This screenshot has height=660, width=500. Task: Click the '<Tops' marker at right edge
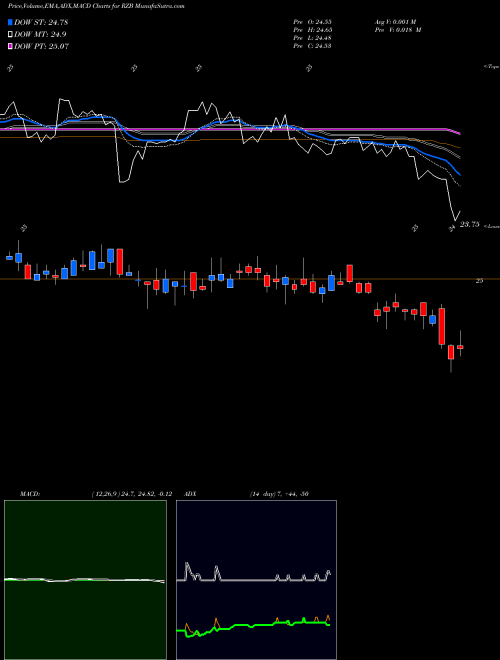click(491, 67)
